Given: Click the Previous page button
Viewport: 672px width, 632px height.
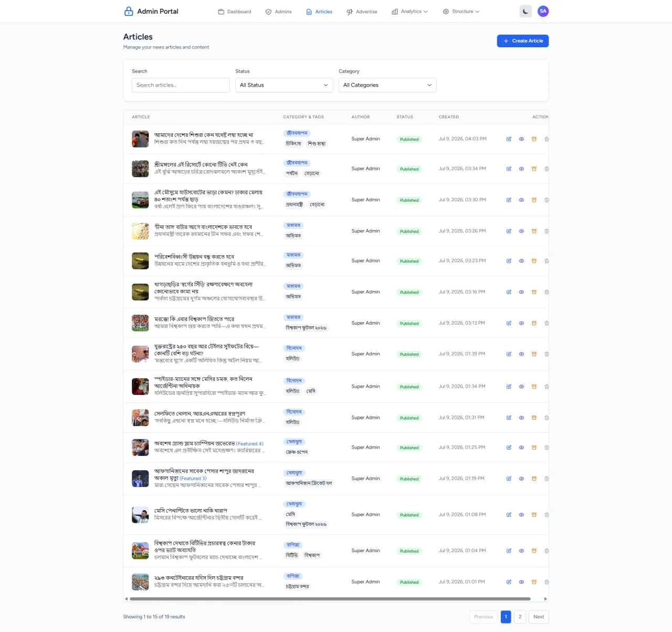Looking at the screenshot, I should coord(484,617).
